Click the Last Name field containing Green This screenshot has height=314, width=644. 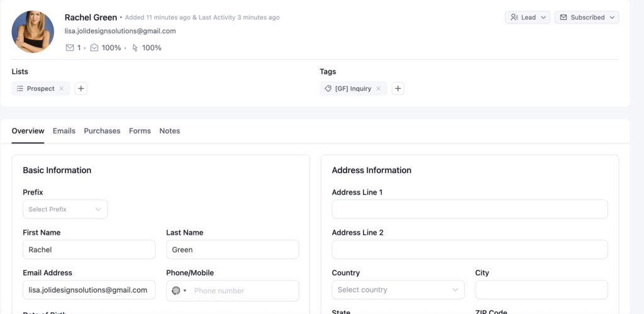coord(233,249)
